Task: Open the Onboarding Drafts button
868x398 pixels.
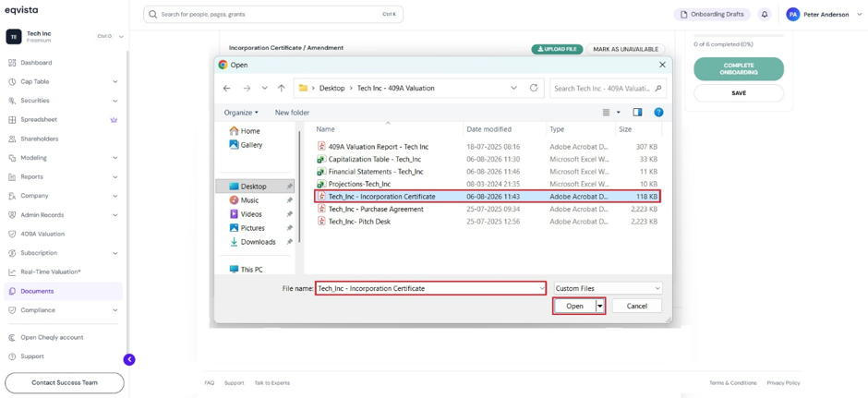Action: coord(712,15)
